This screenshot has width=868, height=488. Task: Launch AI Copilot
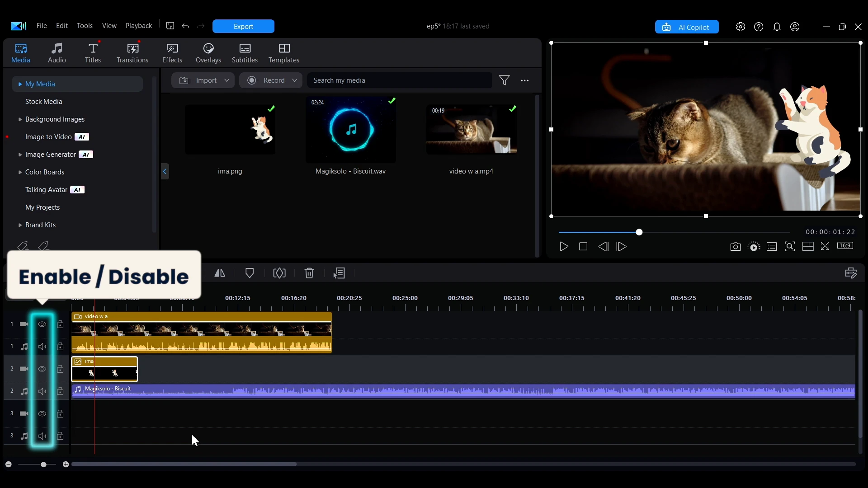click(x=687, y=27)
